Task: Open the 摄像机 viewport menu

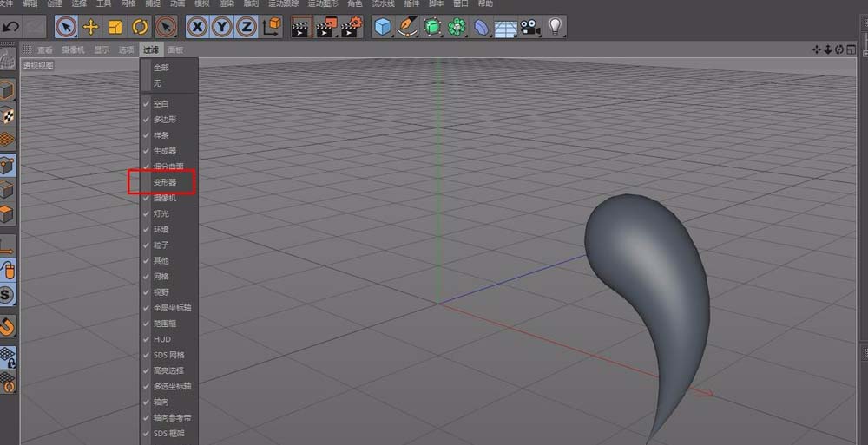Action: 73,50
